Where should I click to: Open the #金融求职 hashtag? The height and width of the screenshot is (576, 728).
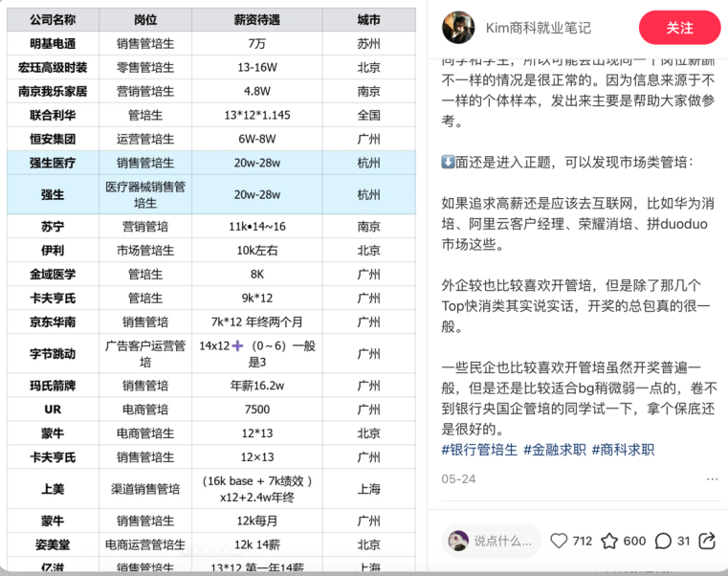tap(554, 450)
